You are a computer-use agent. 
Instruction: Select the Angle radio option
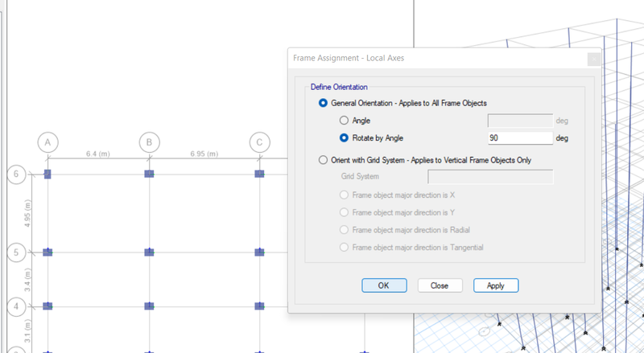pyautogui.click(x=344, y=121)
